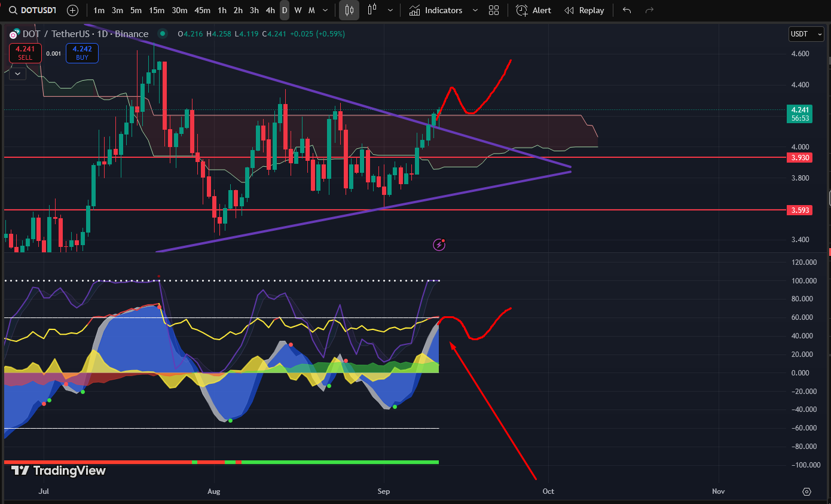Screen dimensions: 831x504
Task: Choose the alternate bar chart type icon
Action: (372, 10)
